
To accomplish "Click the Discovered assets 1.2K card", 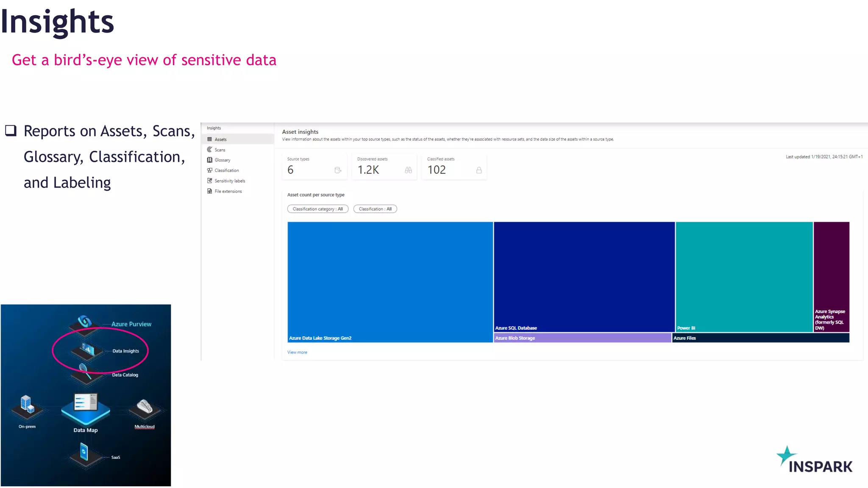I will point(384,166).
